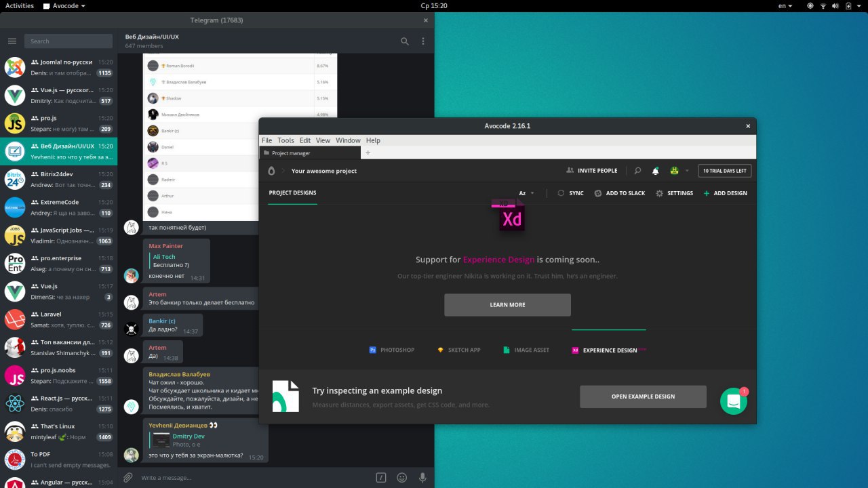Open the To PDF chat
Screen dimensions: 868x488
(59, 460)
